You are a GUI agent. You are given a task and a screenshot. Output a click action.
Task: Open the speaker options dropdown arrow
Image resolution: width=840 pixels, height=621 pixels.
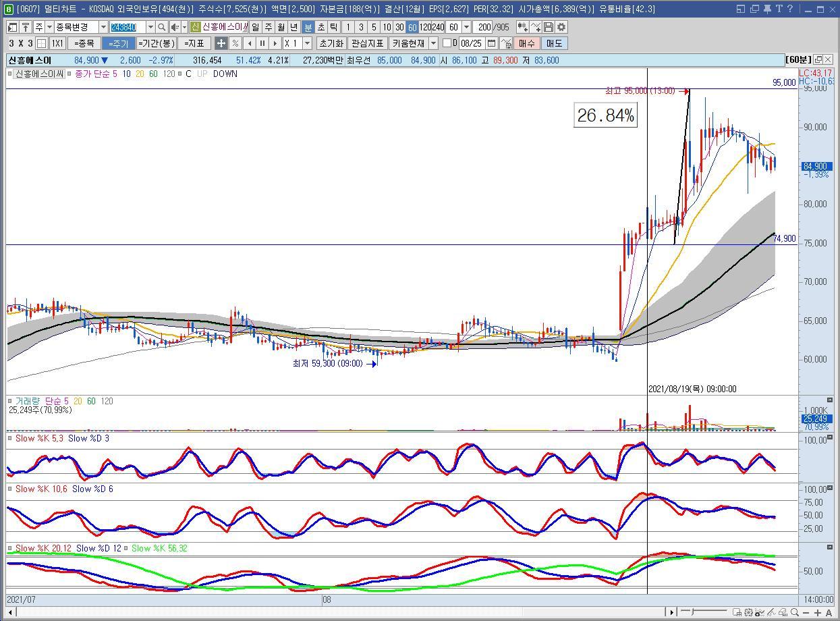point(184,27)
